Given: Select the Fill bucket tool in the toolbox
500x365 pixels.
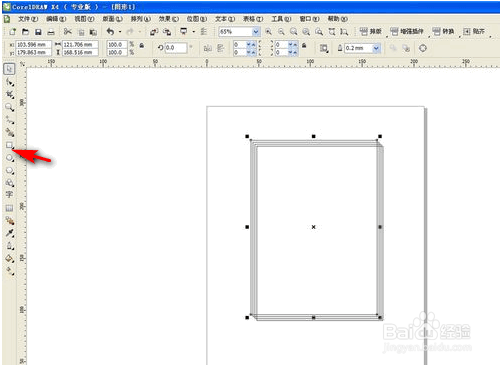Looking at the screenshot, I should [9, 258].
